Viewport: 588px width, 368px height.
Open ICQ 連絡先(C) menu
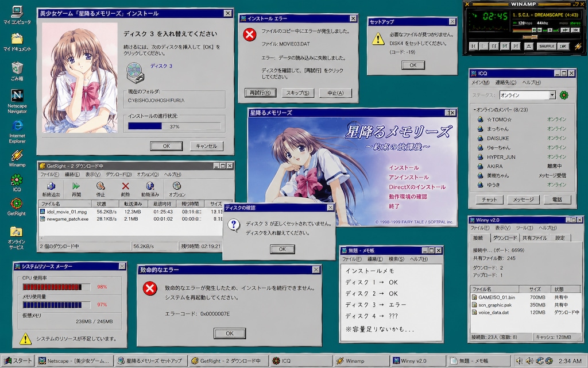[505, 82]
